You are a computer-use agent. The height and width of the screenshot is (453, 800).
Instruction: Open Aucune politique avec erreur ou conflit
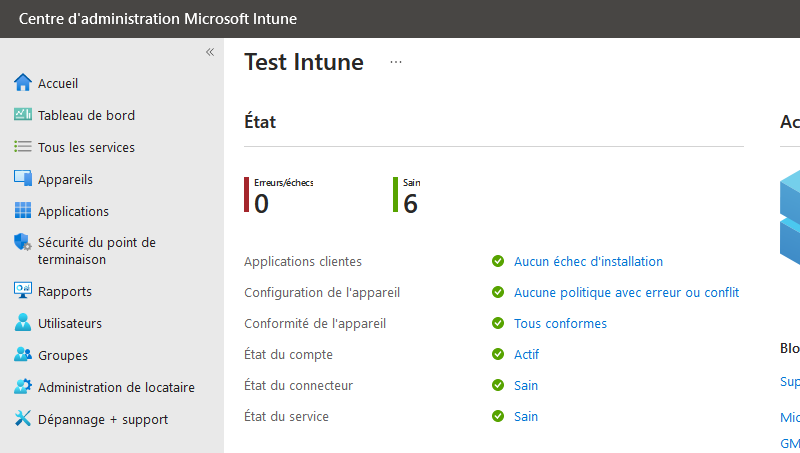coord(626,293)
